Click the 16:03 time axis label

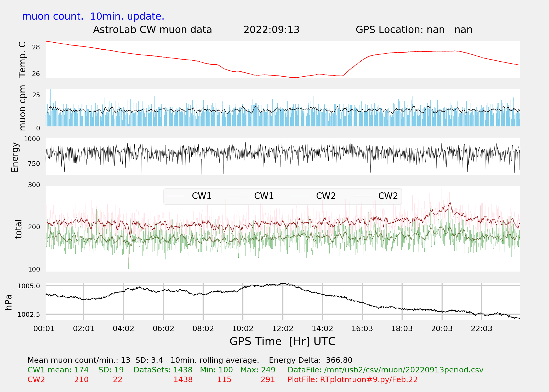(362, 329)
